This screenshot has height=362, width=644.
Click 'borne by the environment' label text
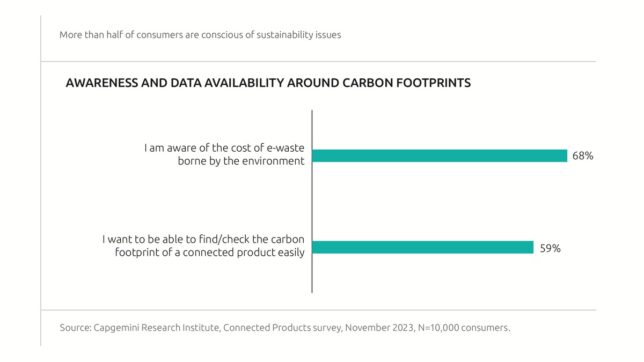(241, 161)
